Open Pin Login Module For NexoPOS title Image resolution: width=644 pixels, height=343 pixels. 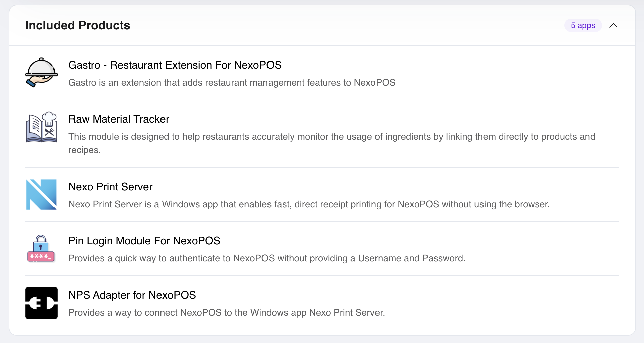(x=144, y=241)
